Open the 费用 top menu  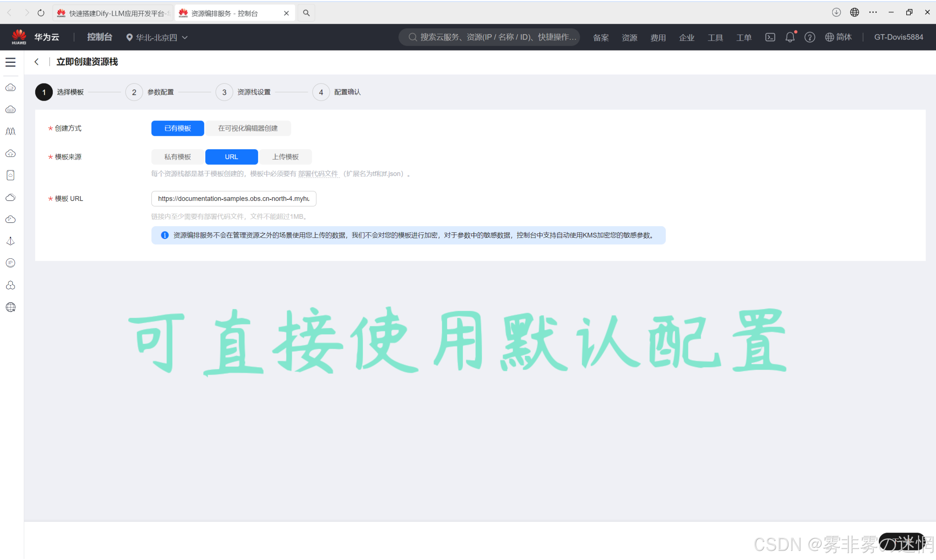658,37
